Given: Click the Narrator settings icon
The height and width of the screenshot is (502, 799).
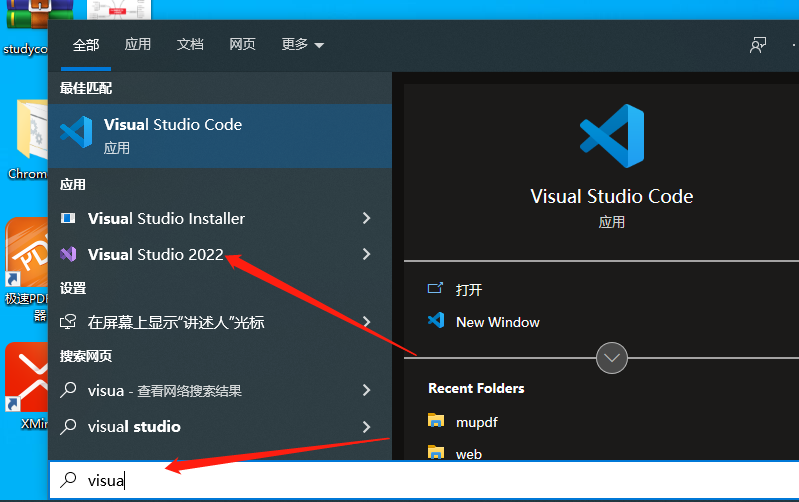Looking at the screenshot, I should pyautogui.click(x=68, y=322).
